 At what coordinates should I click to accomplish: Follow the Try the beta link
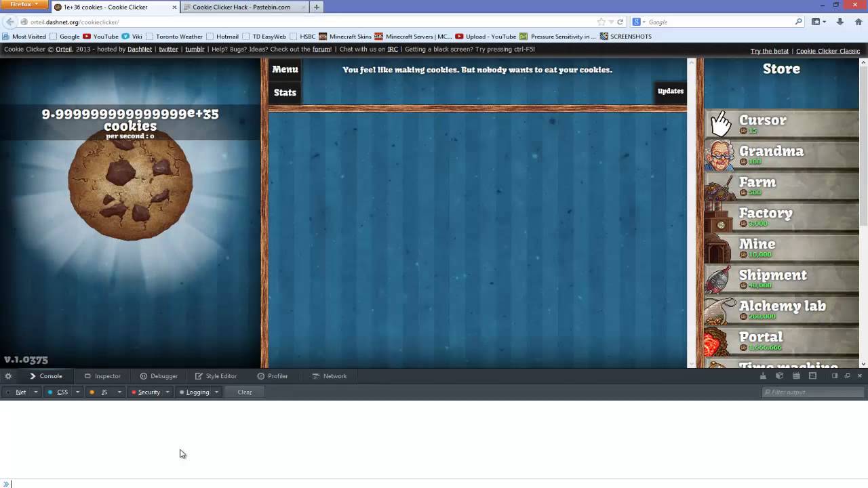coord(770,51)
